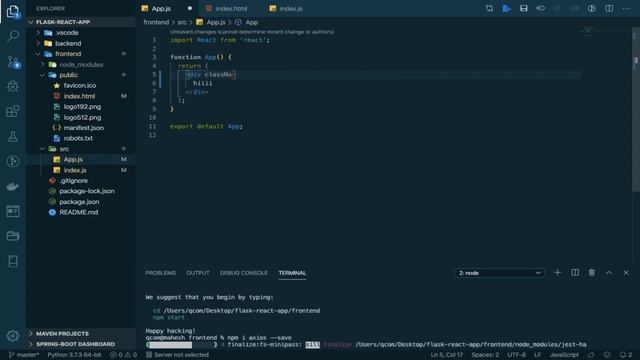This screenshot has height=360, width=640.
Task: Click UTF-8 encoding in status bar
Action: [516, 355]
